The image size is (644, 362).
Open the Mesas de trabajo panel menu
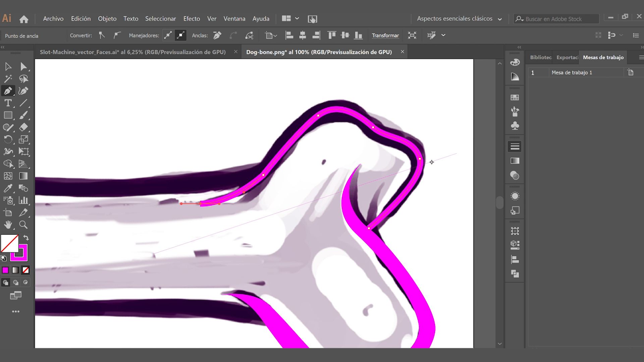point(641,57)
